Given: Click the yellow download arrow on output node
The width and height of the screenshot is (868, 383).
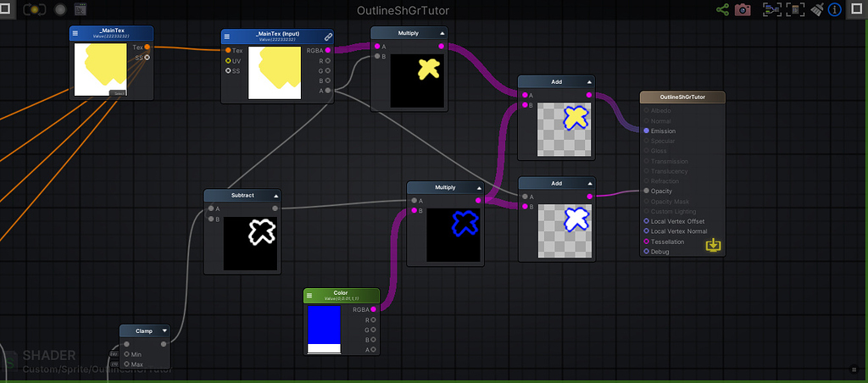Looking at the screenshot, I should coord(714,245).
